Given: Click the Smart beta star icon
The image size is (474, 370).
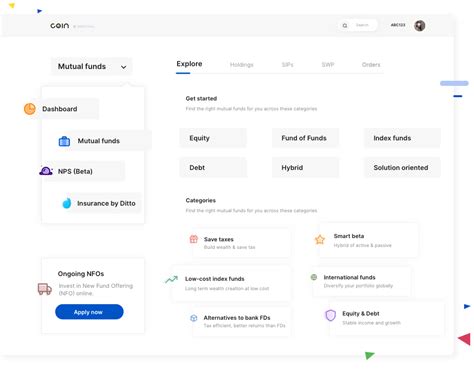Looking at the screenshot, I should 320,239.
